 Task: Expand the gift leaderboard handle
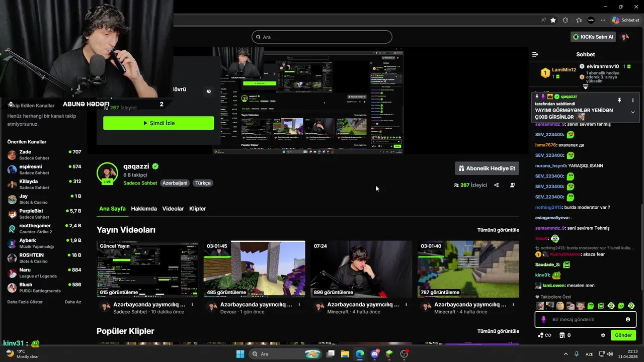pos(586,87)
